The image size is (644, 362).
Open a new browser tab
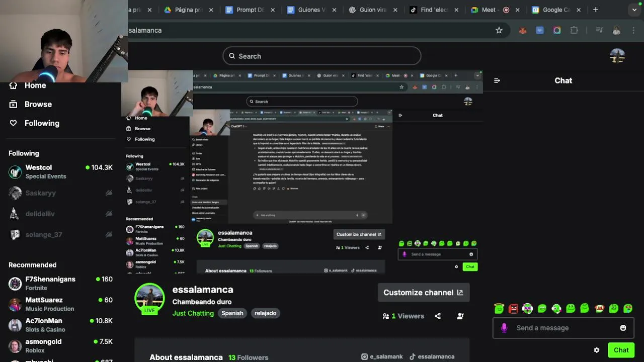click(596, 10)
